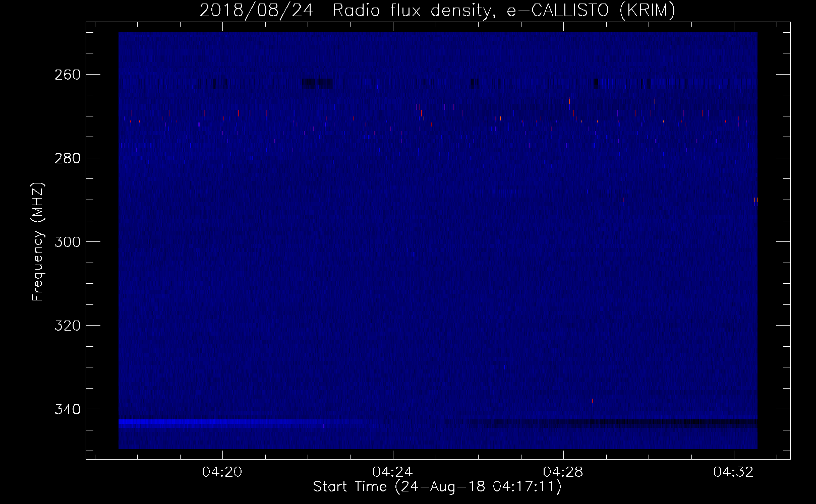Click the 280 frequency tick label
Screen dimensions: 816x504
(x=68, y=158)
